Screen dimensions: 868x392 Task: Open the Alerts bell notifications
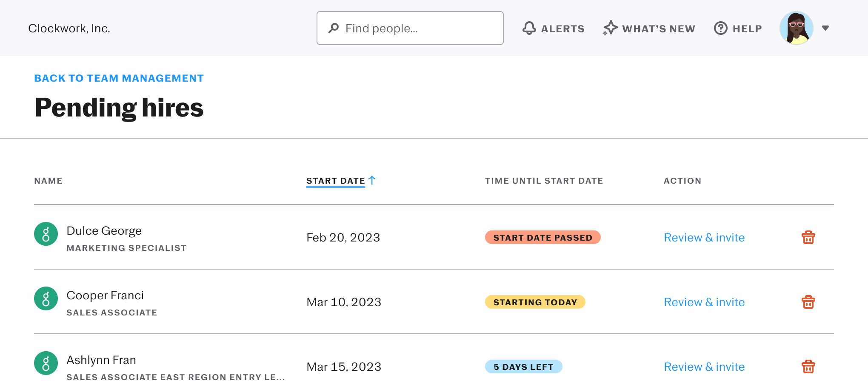[529, 28]
